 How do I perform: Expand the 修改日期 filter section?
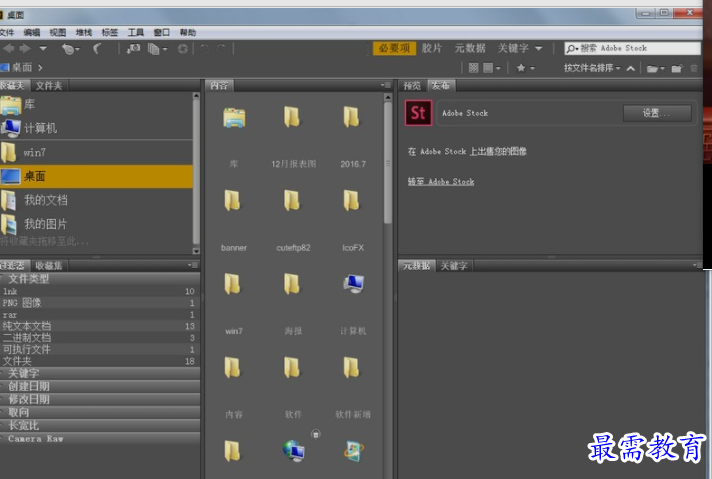(x=100, y=400)
